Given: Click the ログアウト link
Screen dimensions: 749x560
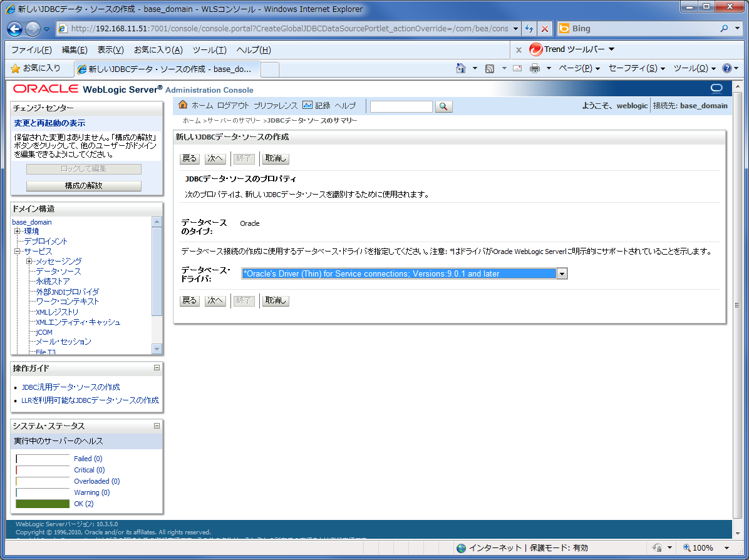Looking at the screenshot, I should [x=233, y=106].
